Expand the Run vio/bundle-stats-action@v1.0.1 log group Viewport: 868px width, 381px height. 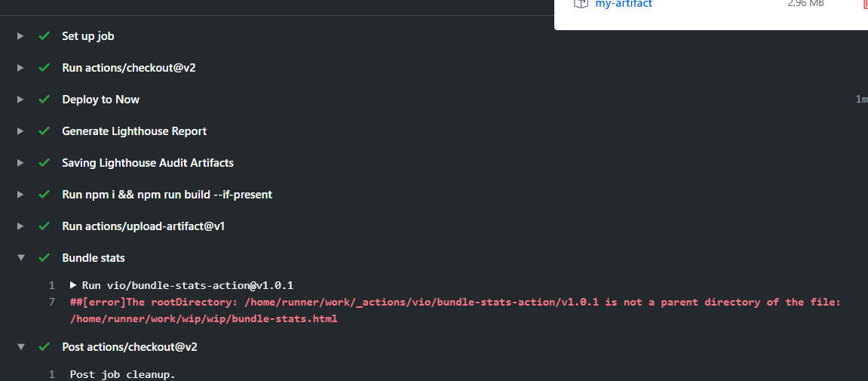[73, 286]
